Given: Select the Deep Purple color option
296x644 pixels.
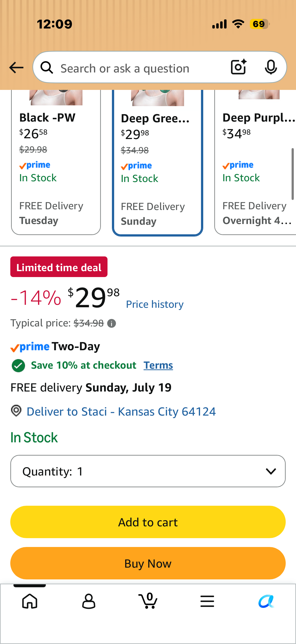Looking at the screenshot, I should [x=255, y=162].
